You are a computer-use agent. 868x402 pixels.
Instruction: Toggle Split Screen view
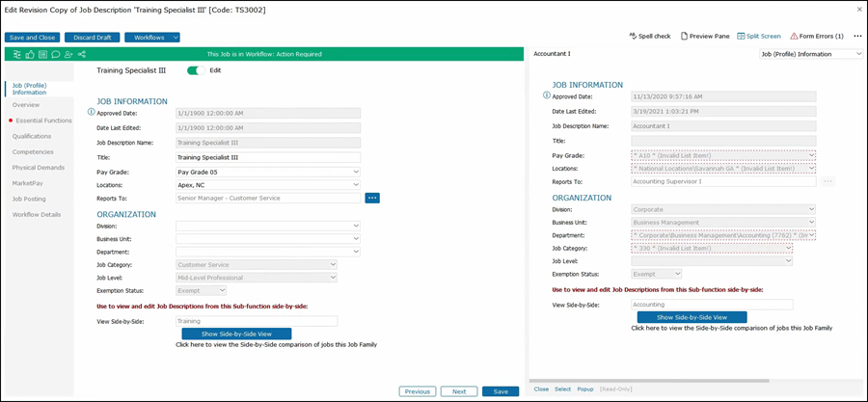pos(758,36)
